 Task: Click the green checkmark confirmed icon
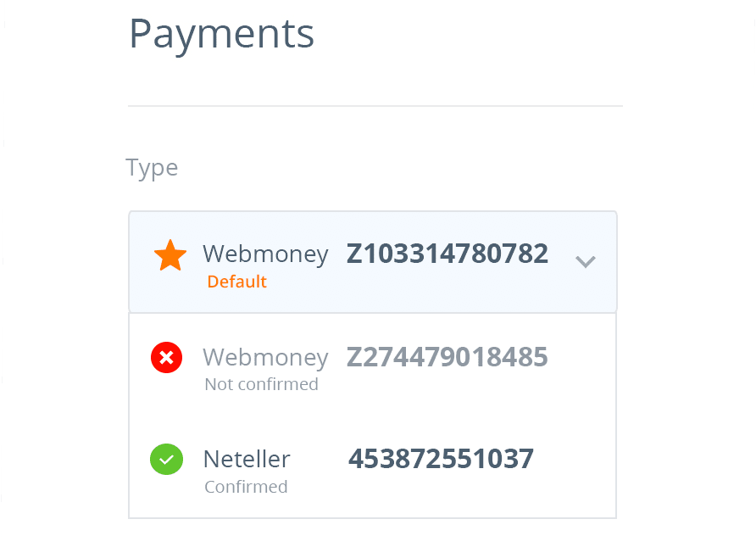(166, 460)
